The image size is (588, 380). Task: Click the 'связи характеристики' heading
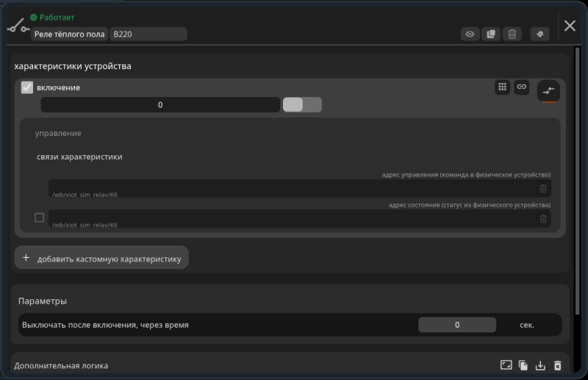pyautogui.click(x=79, y=157)
